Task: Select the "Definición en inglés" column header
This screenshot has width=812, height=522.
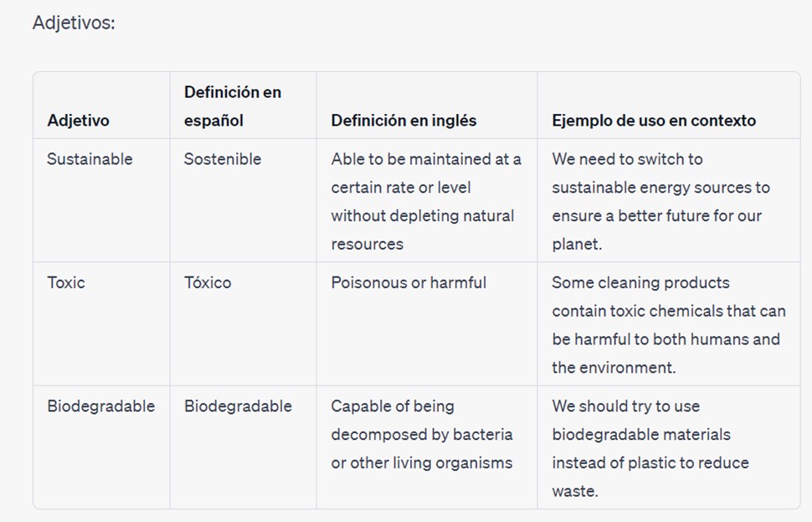Action: [403, 121]
